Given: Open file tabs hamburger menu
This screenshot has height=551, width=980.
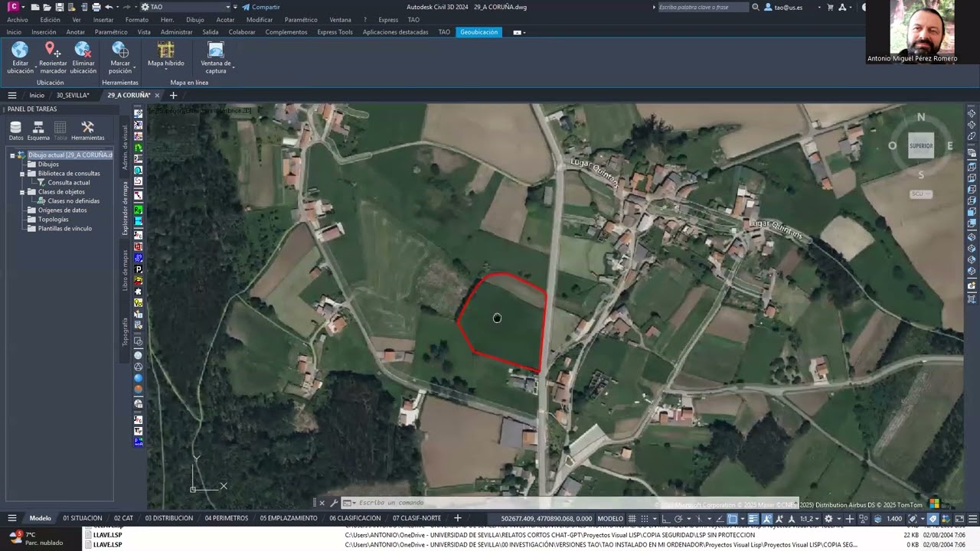Looking at the screenshot, I should [11, 96].
